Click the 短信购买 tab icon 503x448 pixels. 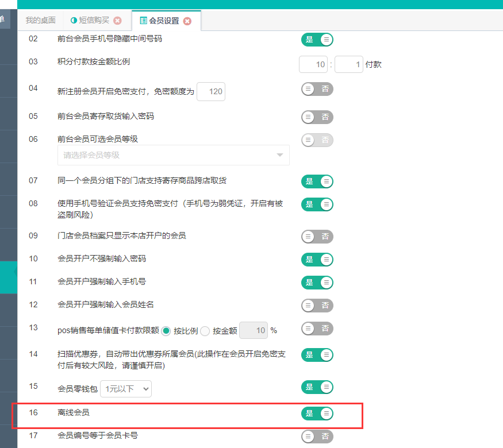click(x=74, y=21)
